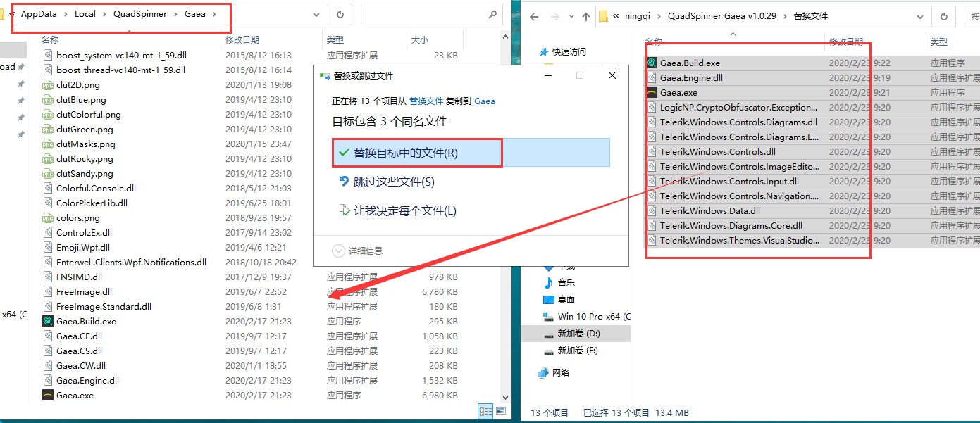
Task: Expand the chevron after Gaea in the breadcrumb
Action: coord(214,13)
